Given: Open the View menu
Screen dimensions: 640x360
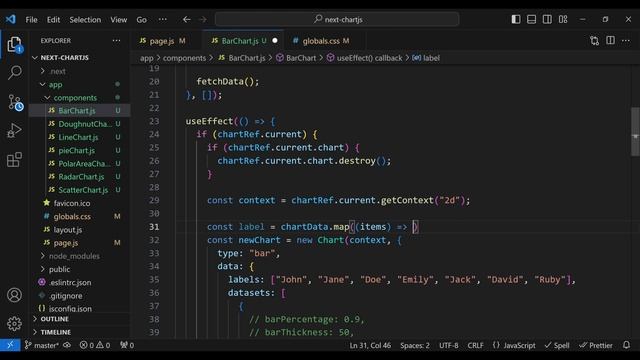Looking at the screenshot, I should click(118, 20).
